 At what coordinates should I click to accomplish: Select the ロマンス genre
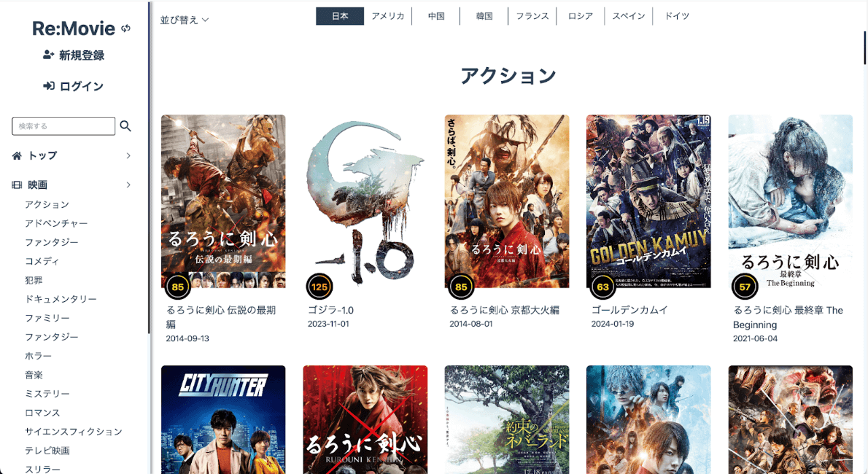tap(42, 413)
